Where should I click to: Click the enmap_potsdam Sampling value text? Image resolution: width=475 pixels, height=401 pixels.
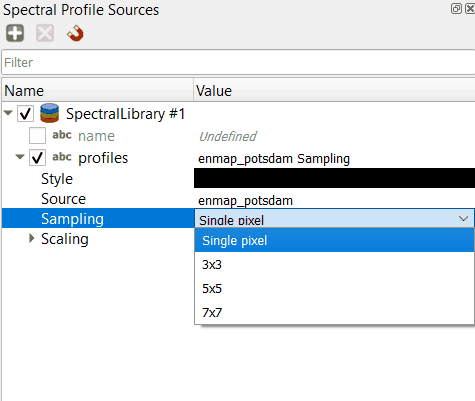[x=274, y=159]
